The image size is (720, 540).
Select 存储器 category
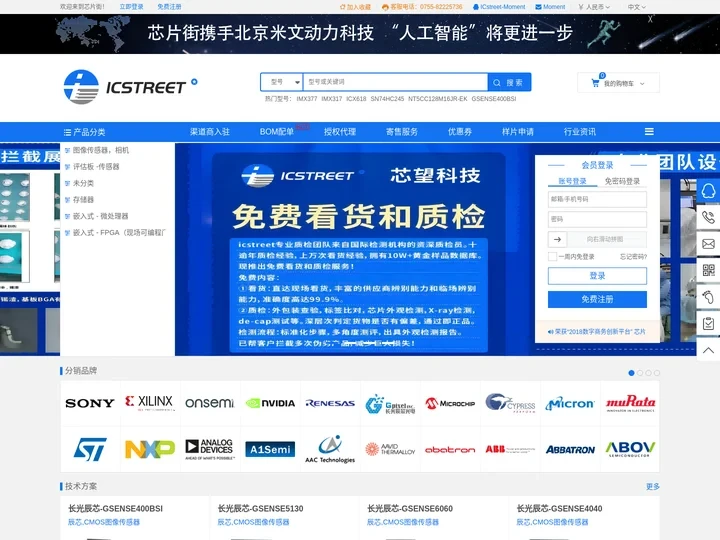coord(83,200)
